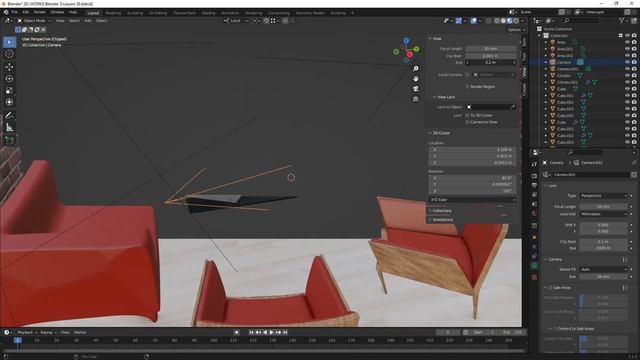This screenshot has width=640, height=360.
Task: Open the Render menu
Action: (x=40, y=12)
